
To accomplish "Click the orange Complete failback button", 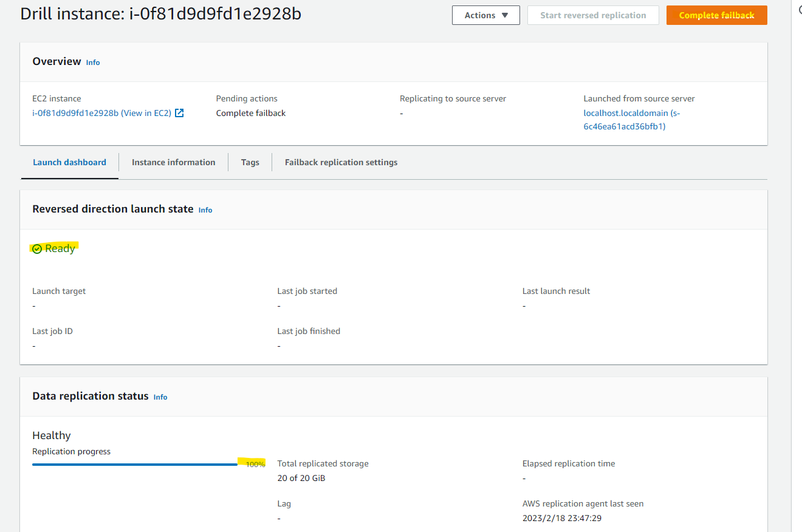I will 717,15.
